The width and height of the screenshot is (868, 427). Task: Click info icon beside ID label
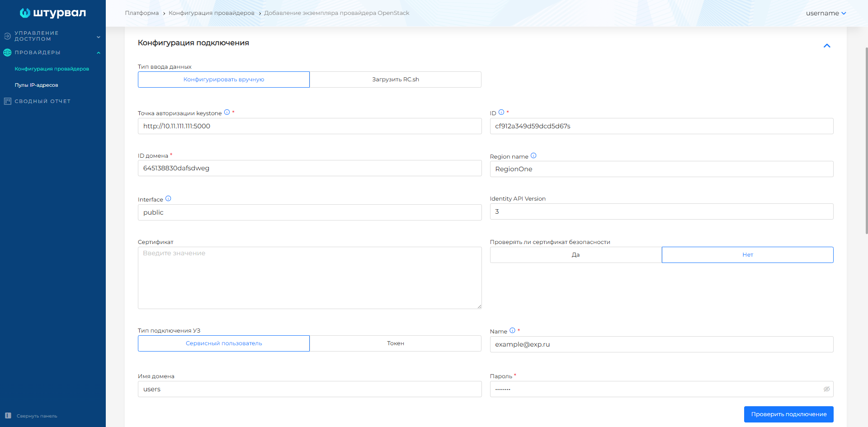[x=501, y=113]
